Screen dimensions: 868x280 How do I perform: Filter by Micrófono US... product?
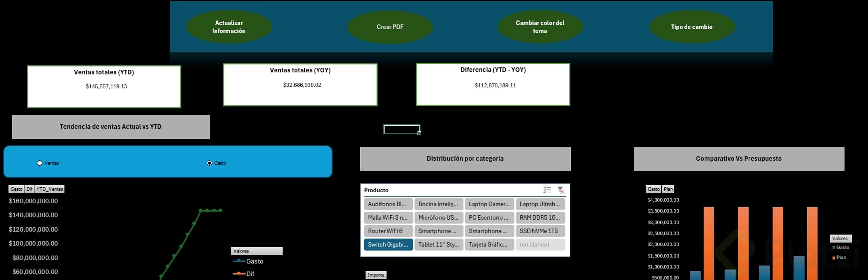pos(438,218)
